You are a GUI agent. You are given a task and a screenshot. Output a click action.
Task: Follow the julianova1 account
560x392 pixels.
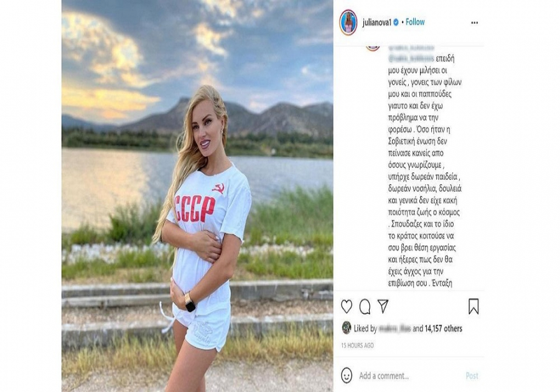pos(415,22)
